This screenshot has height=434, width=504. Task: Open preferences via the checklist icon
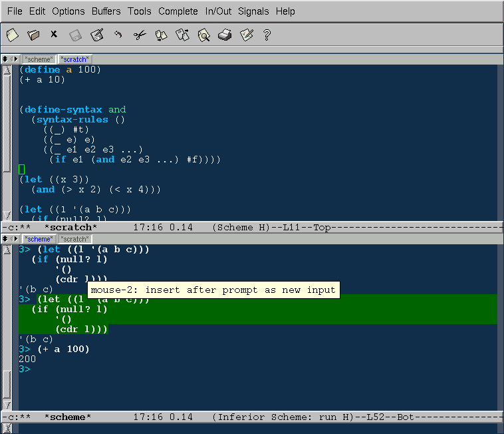(246, 35)
